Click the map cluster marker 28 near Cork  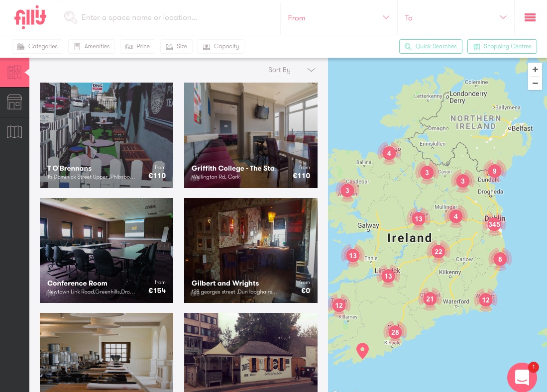point(395,332)
